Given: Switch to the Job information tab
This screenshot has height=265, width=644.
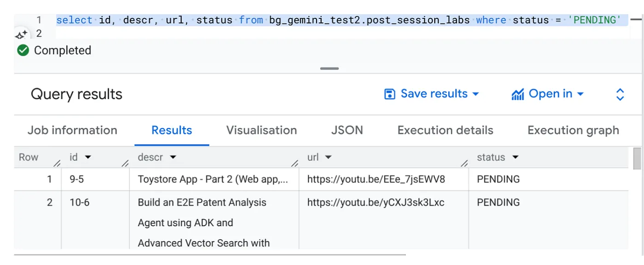Looking at the screenshot, I should tap(72, 130).
